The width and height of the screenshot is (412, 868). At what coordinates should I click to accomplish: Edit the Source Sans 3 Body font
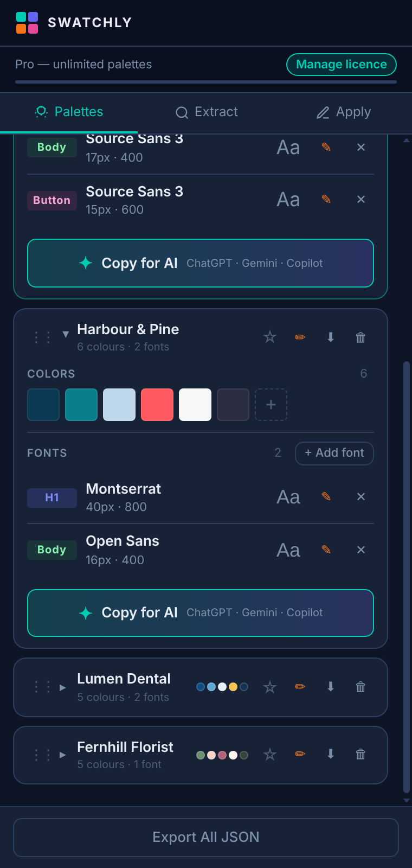pos(326,147)
